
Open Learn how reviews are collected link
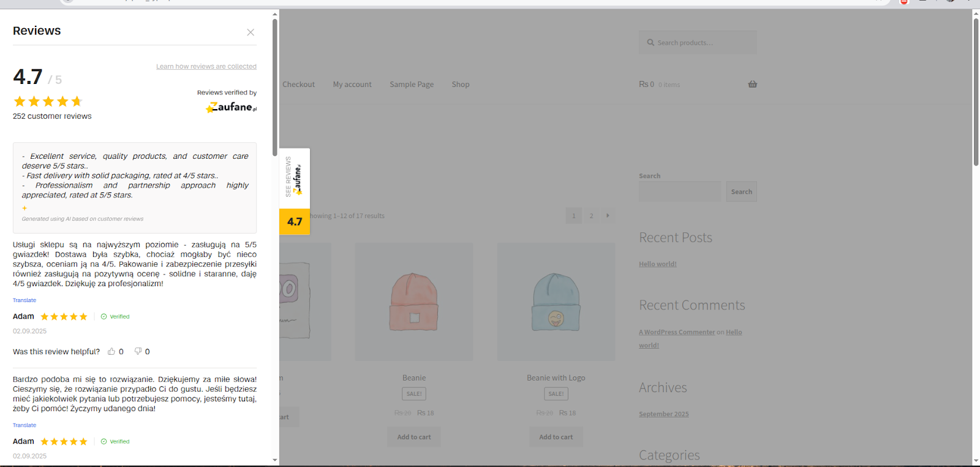click(x=206, y=66)
